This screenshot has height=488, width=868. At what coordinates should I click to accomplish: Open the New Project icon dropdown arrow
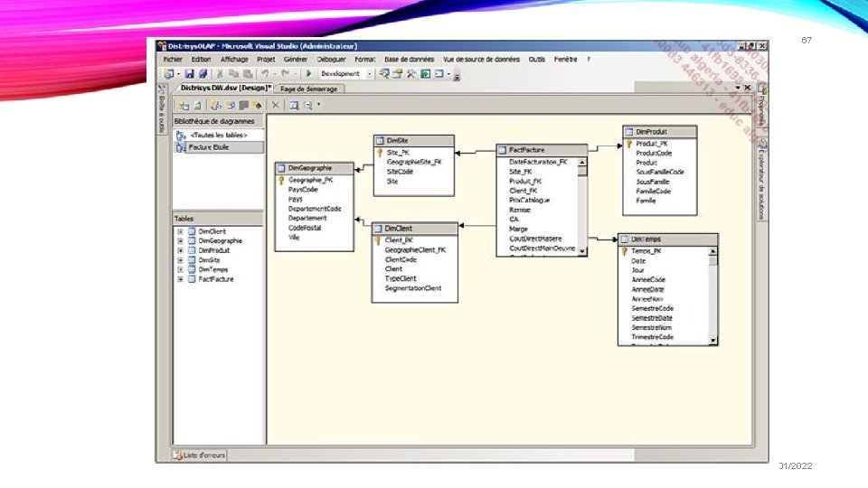click(x=178, y=74)
